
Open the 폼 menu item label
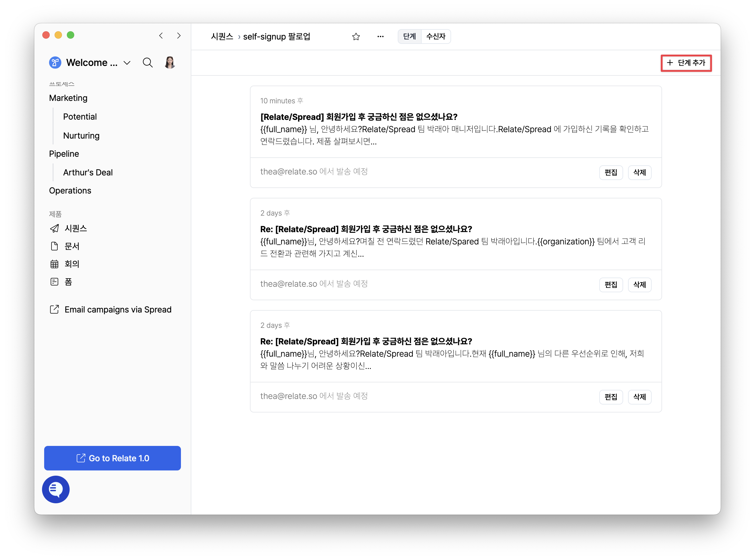click(68, 282)
